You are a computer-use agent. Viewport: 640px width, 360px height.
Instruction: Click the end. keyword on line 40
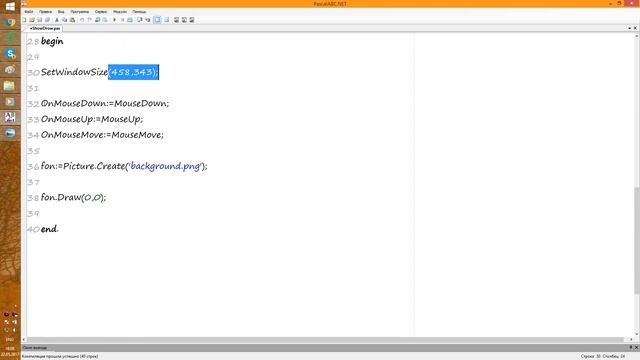pyautogui.click(x=49, y=229)
